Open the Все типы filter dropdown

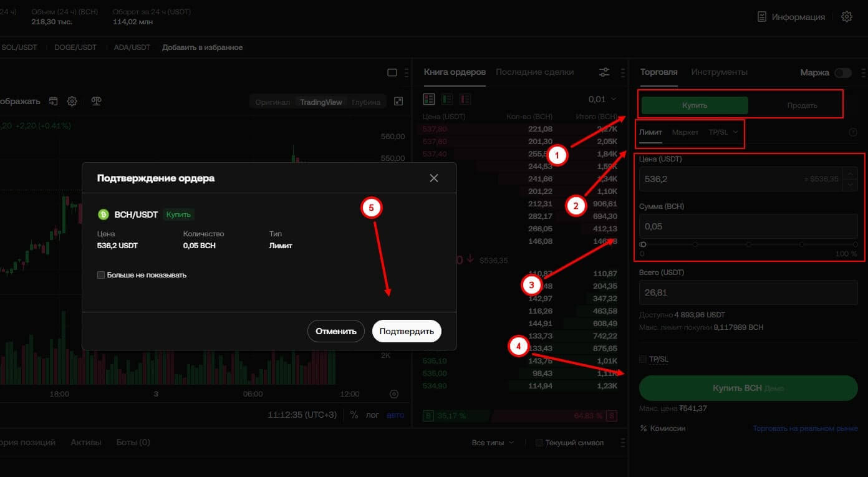(493, 443)
